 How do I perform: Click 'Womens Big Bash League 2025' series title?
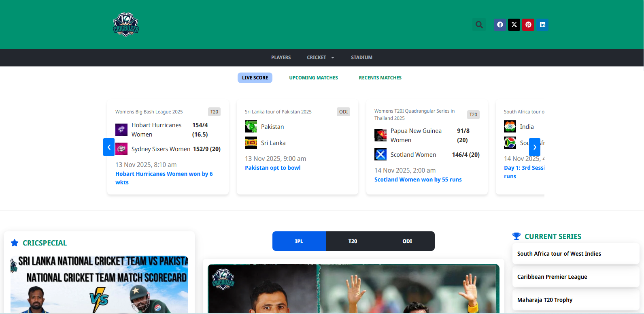click(x=149, y=112)
